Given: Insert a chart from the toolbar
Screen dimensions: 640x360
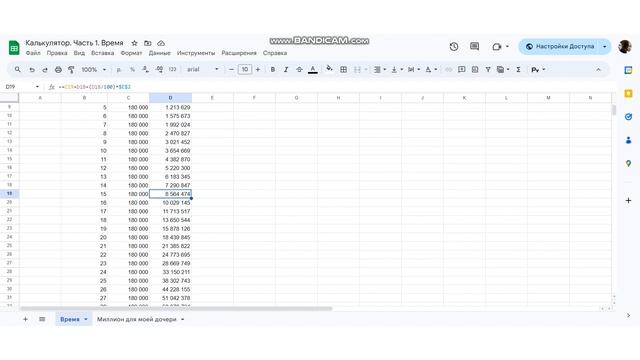Looking at the screenshot, I should pyautogui.click(x=475, y=70).
